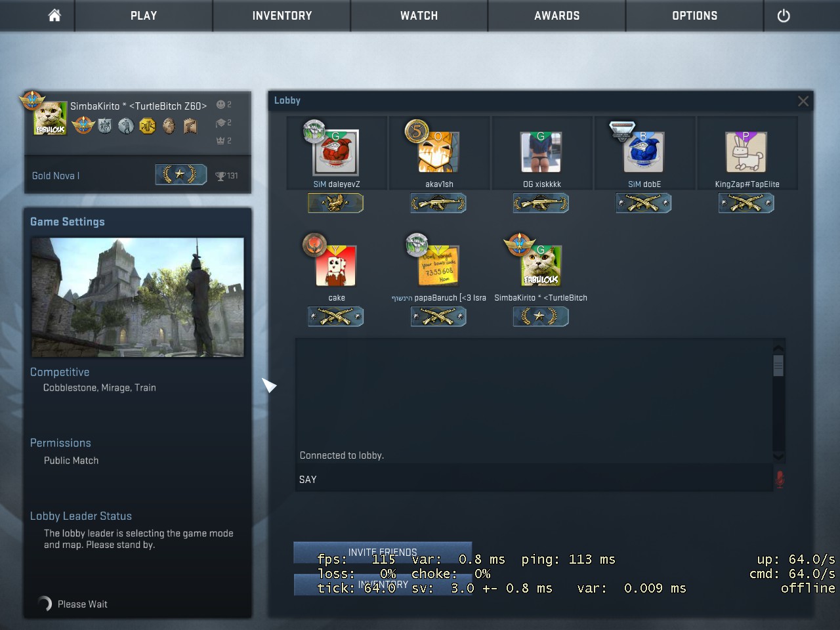
Task: Click the SimbaKirito profile name text
Action: click(138, 106)
